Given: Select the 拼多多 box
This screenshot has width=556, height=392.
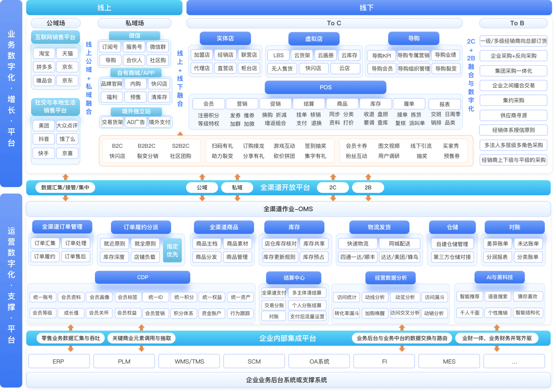Looking at the screenshot, I should (x=44, y=67).
